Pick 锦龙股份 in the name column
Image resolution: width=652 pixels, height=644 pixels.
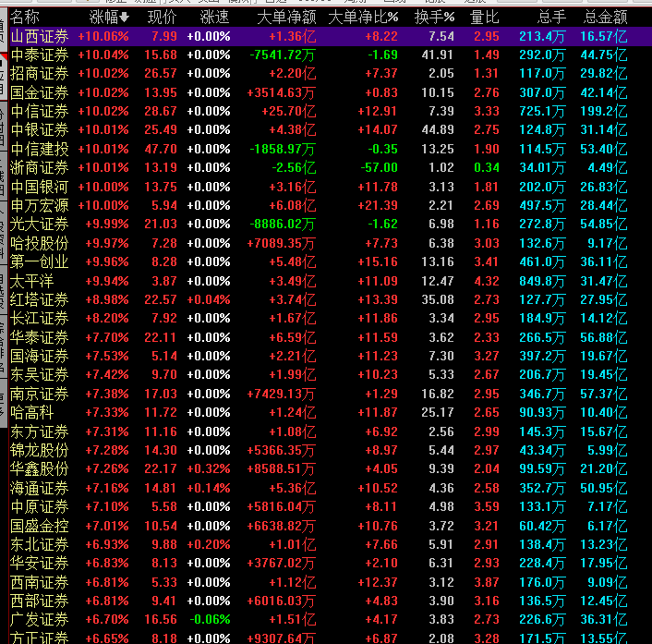click(40, 450)
